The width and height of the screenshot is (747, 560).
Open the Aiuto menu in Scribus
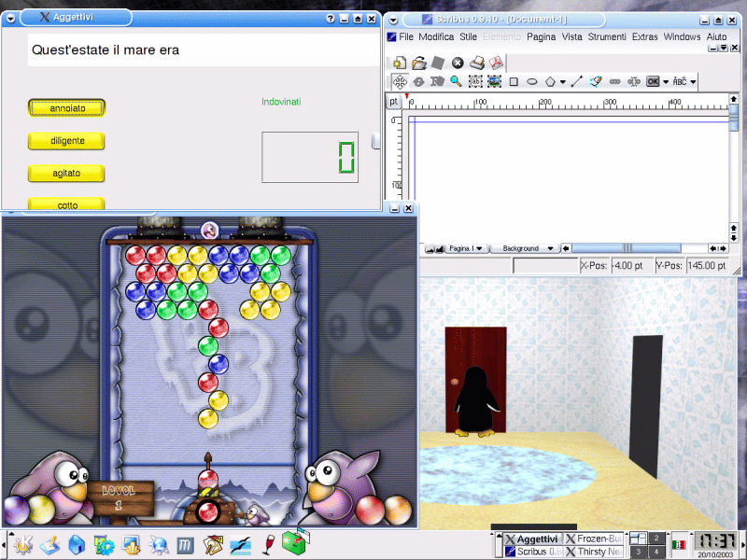pyautogui.click(x=716, y=36)
